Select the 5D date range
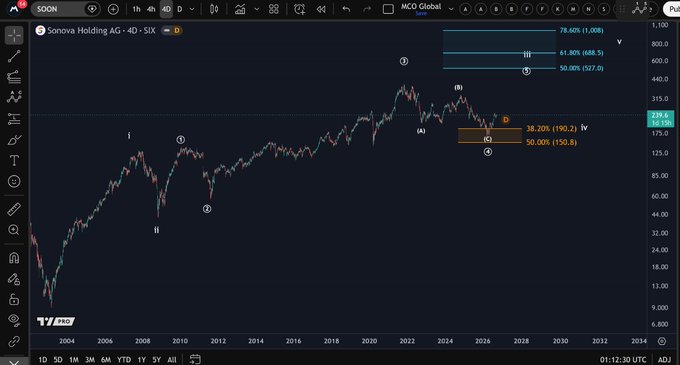 tap(58, 359)
